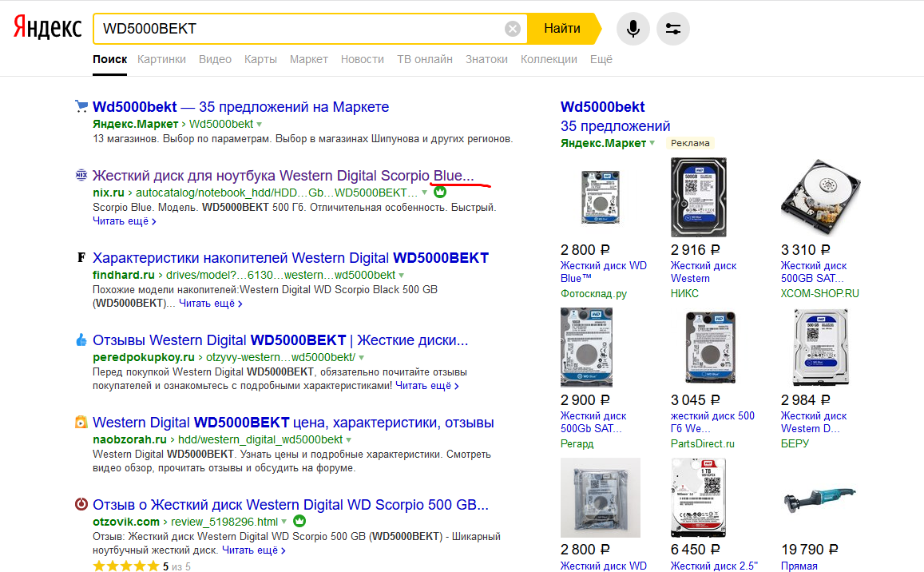The width and height of the screenshot is (924, 572).
Task: Open 2 900 ₽ Регард drive thumbnail
Action: coord(586,348)
